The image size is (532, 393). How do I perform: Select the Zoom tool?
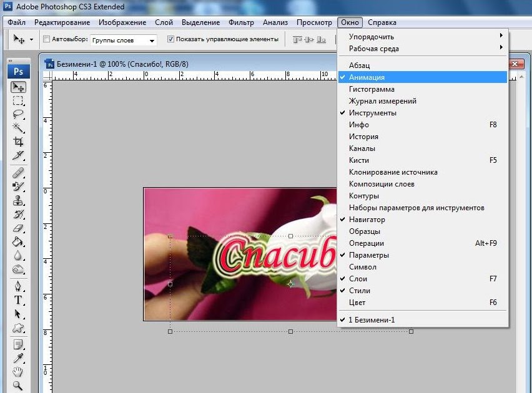[x=18, y=386]
